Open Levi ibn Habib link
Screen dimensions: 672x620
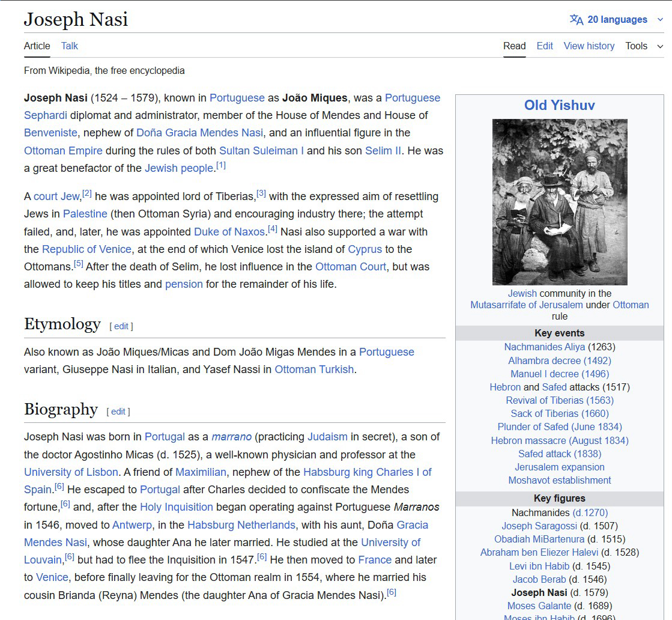tap(539, 567)
